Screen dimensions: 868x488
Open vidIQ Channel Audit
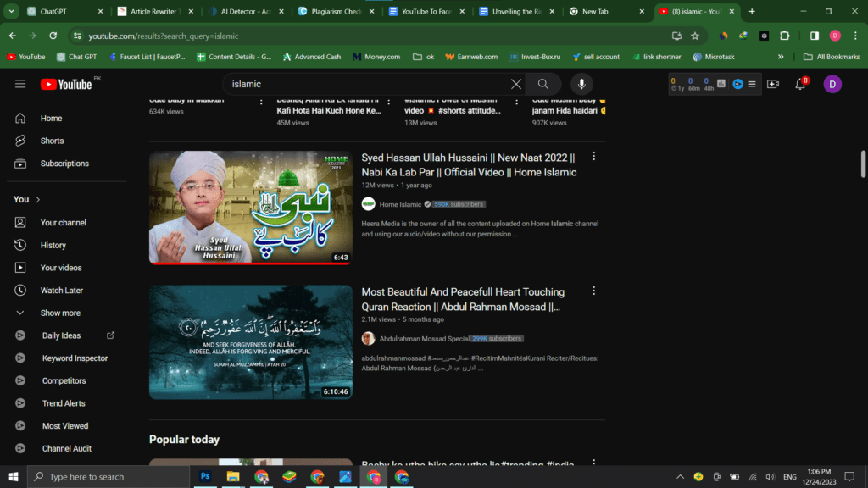pyautogui.click(x=68, y=448)
